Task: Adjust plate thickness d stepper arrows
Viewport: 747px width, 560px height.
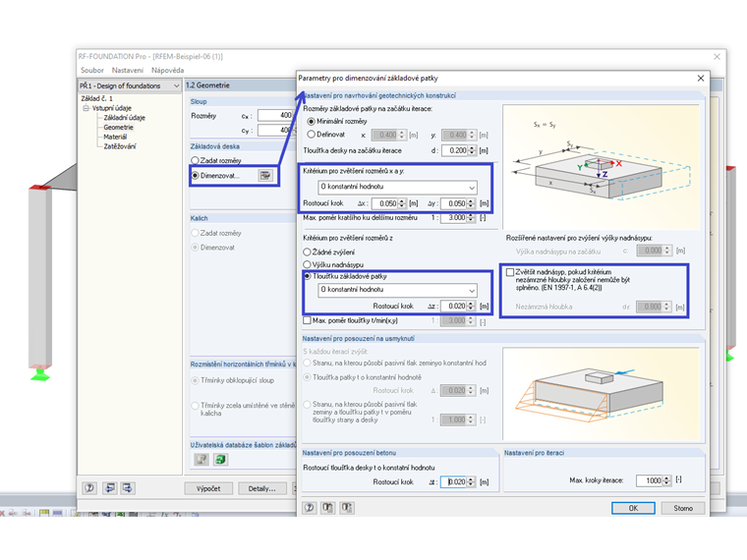Action: click(x=472, y=150)
